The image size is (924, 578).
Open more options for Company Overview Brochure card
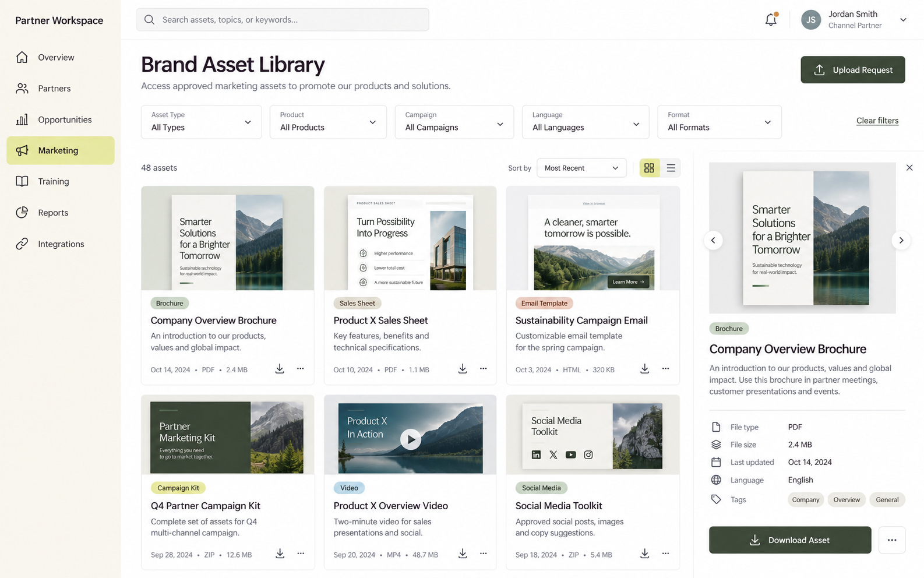[x=301, y=369]
